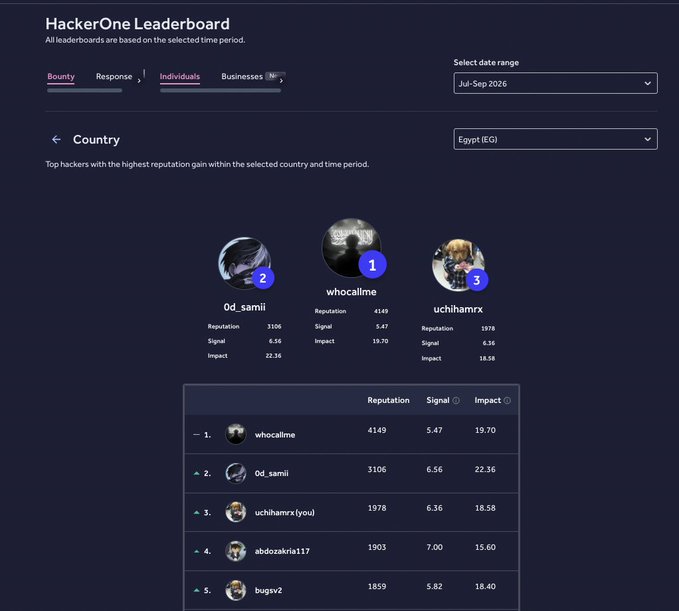Click scrollbar under Individuals and Businesses tabs
Screen dimensions: 679x611
(220, 91)
